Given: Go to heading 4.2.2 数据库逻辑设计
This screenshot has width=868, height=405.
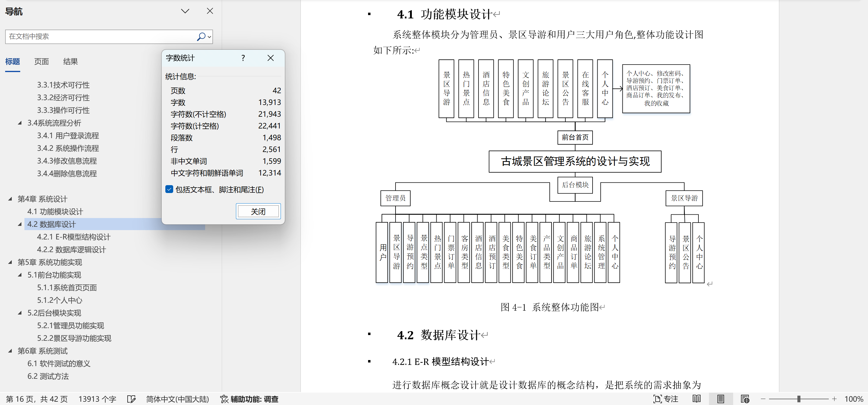Looking at the screenshot, I should pyautogui.click(x=72, y=250).
